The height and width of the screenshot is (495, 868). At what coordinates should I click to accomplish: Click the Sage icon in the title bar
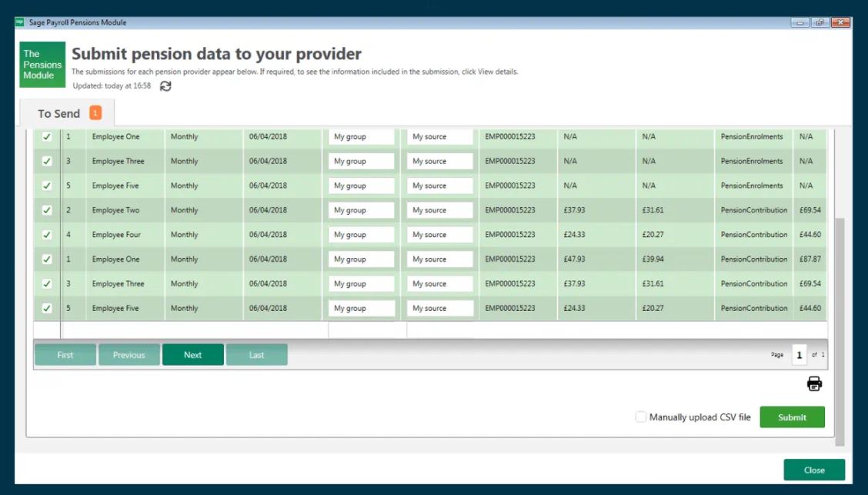pyautogui.click(x=19, y=22)
